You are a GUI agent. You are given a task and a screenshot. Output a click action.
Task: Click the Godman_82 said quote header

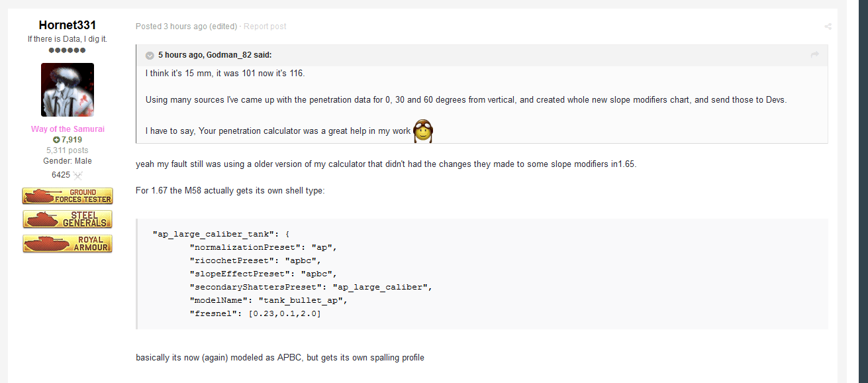click(x=215, y=55)
